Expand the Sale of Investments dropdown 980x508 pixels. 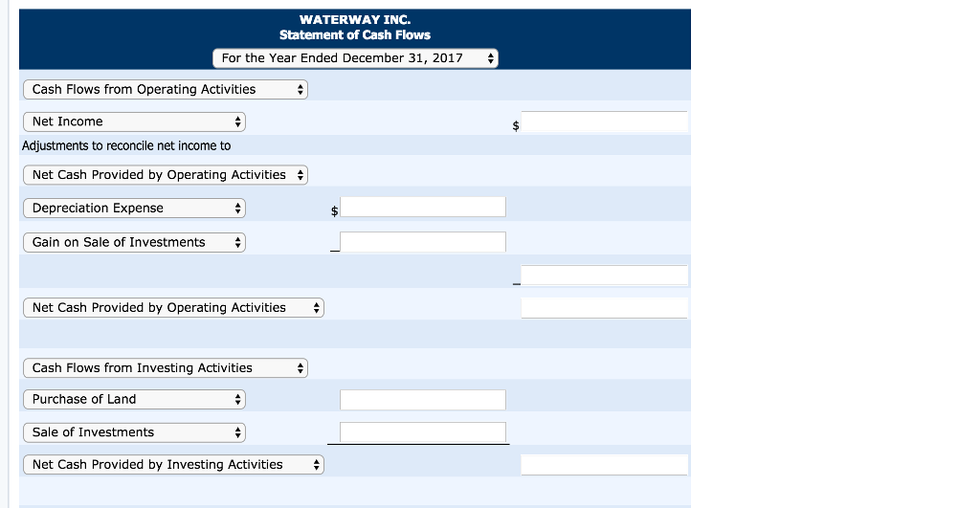(134, 432)
